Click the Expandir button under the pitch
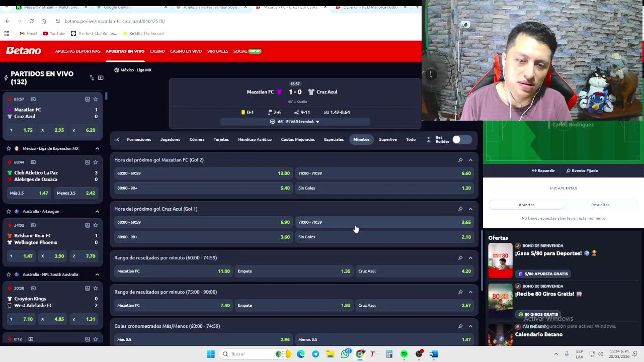This screenshot has height=362, width=644. [x=543, y=170]
